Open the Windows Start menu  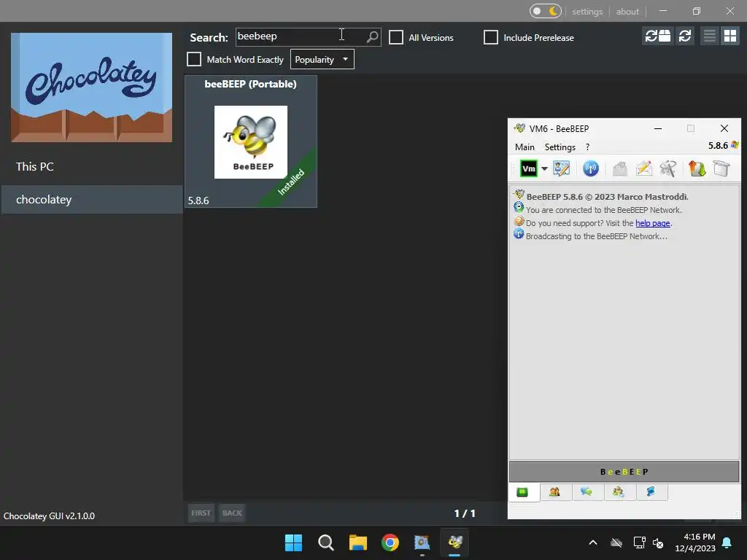click(293, 542)
